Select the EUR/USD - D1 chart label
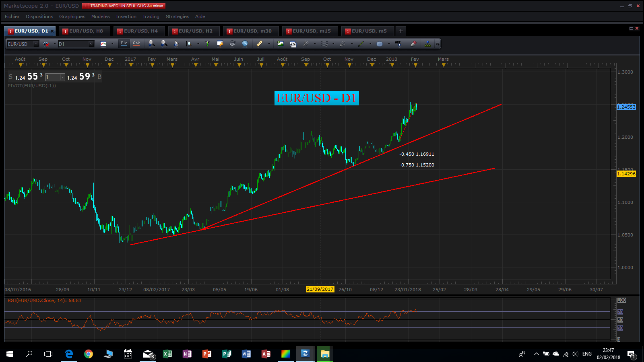This screenshot has height=362, width=644. pos(316,98)
